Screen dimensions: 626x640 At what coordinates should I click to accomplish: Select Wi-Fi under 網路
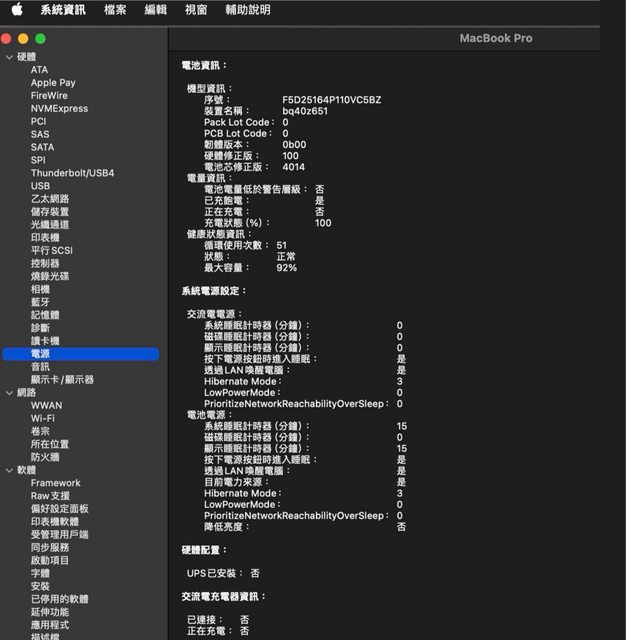click(42, 419)
